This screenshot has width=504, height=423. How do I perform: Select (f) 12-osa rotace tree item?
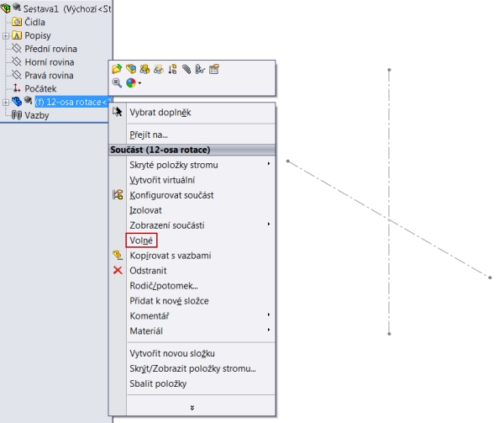click(72, 102)
